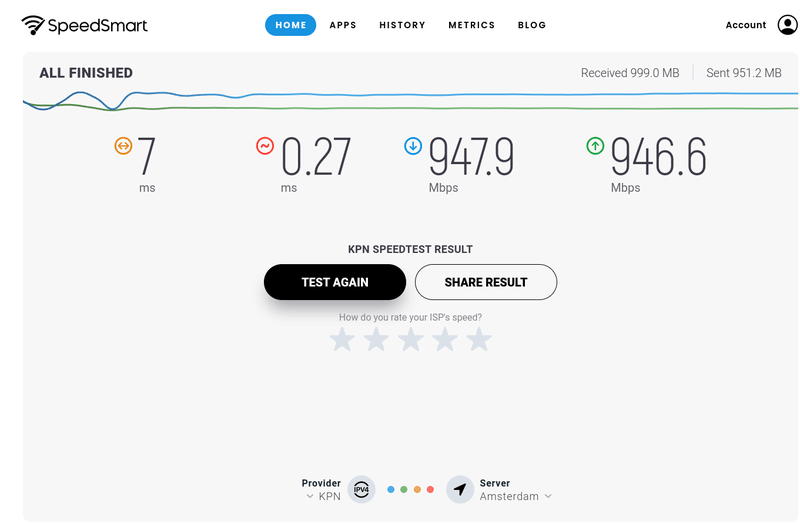
Task: Click the green upload arrow icon
Action: click(x=595, y=146)
